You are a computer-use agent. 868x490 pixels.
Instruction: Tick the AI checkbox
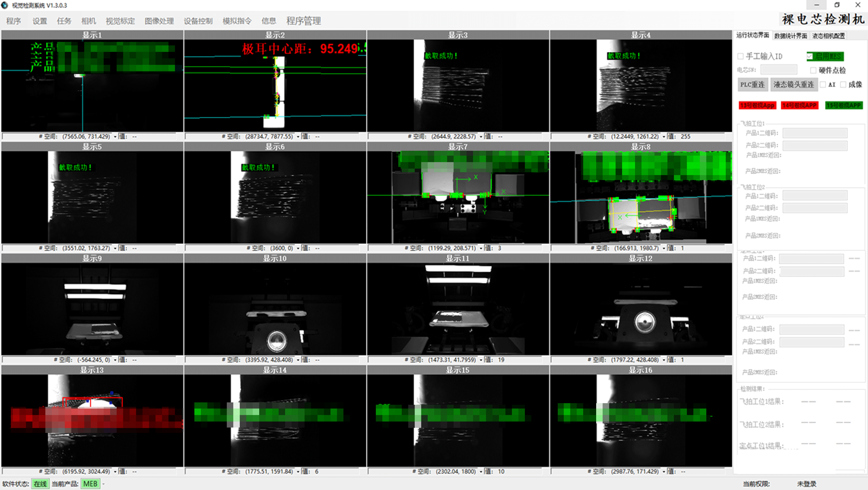[823, 84]
